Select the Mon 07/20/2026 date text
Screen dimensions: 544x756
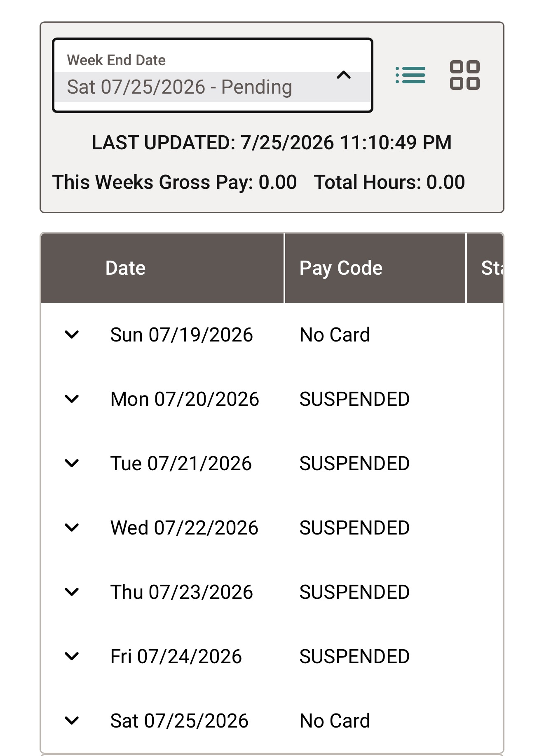pyautogui.click(x=185, y=399)
